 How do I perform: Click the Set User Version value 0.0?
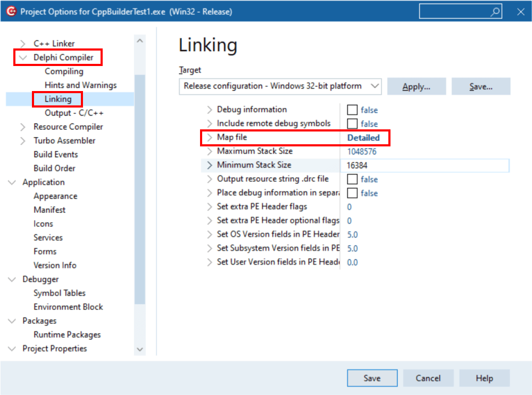click(352, 262)
